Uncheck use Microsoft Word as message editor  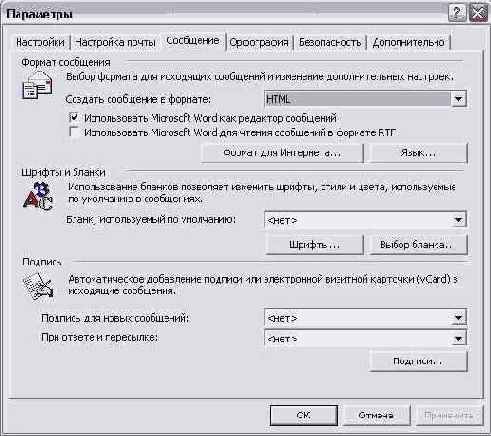pos(74,118)
